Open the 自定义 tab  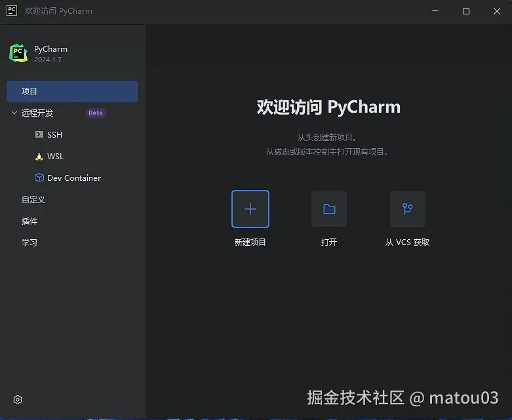33,199
